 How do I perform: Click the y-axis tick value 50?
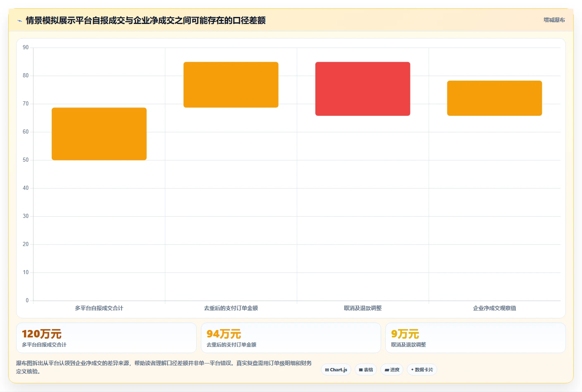point(26,160)
